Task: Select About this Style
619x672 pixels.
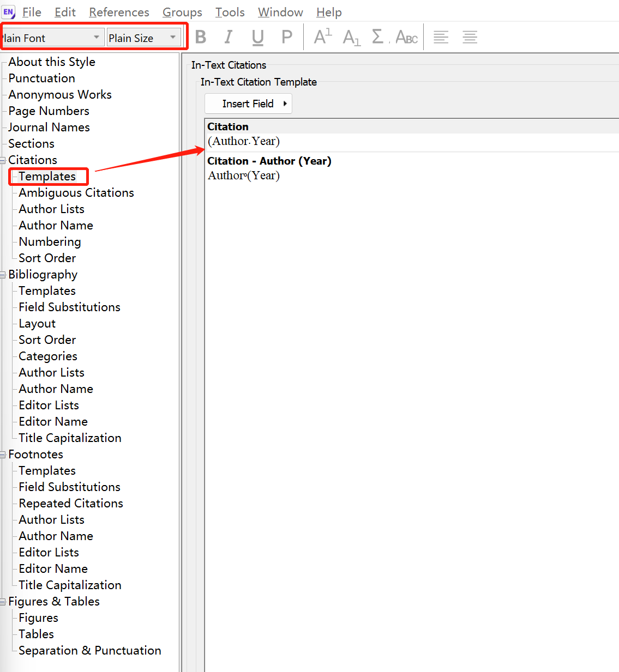Action: pos(52,62)
